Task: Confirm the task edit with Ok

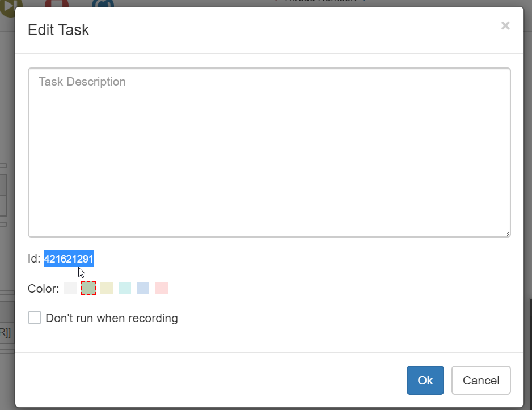Action: pyautogui.click(x=425, y=381)
